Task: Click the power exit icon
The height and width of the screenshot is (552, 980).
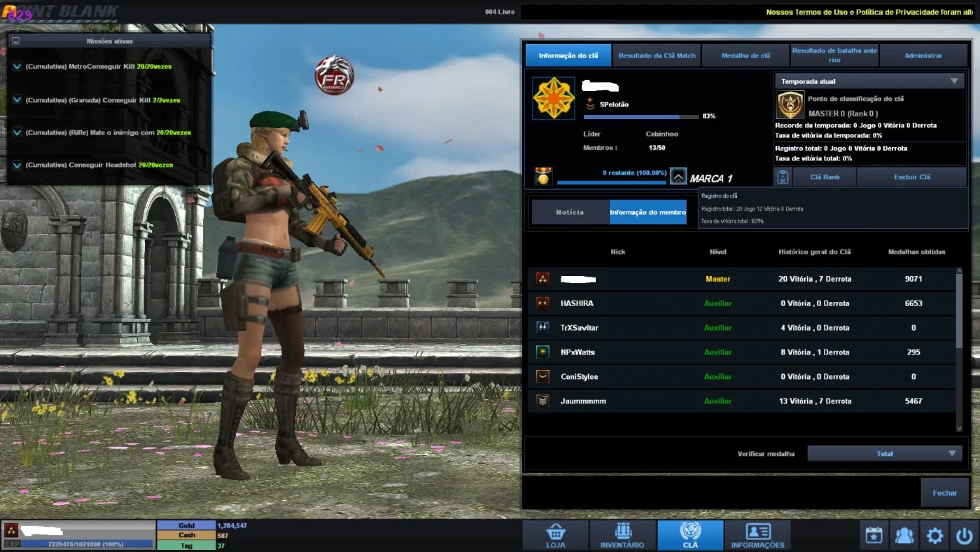Action: (964, 536)
